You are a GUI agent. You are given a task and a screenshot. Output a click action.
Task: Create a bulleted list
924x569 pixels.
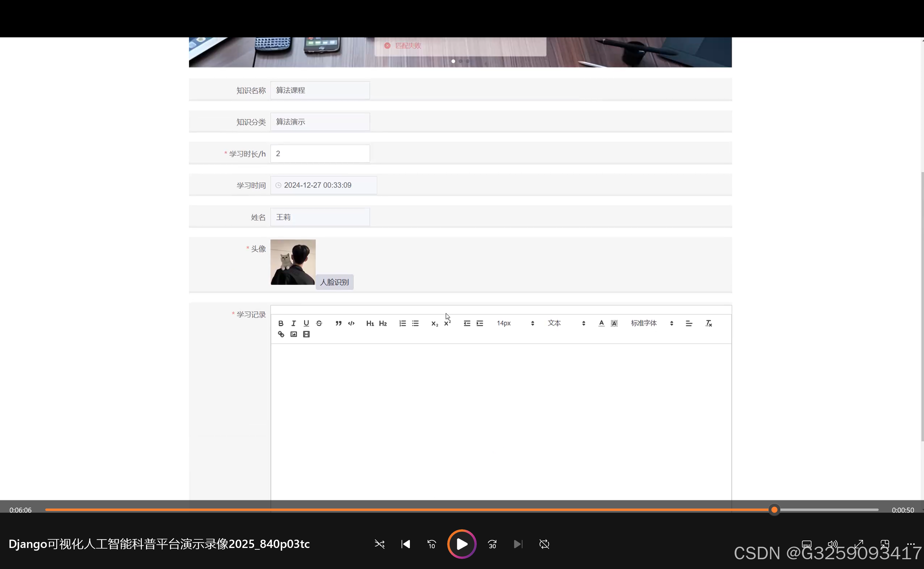tap(415, 323)
